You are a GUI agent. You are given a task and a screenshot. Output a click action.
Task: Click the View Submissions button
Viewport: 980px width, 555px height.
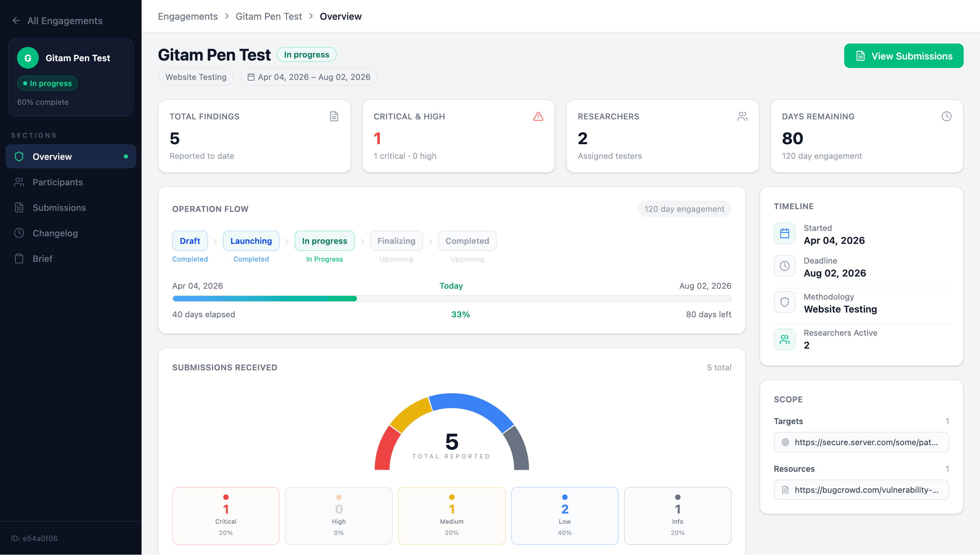pyautogui.click(x=903, y=56)
